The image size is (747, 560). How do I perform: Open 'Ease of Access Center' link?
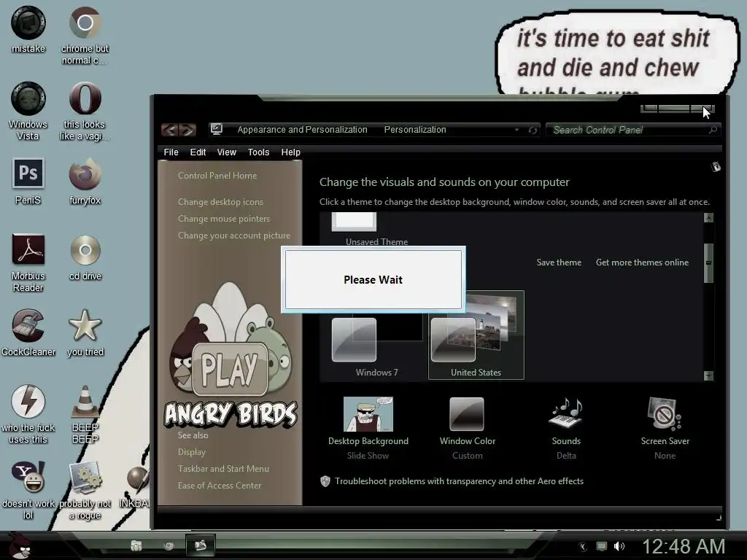tap(219, 486)
